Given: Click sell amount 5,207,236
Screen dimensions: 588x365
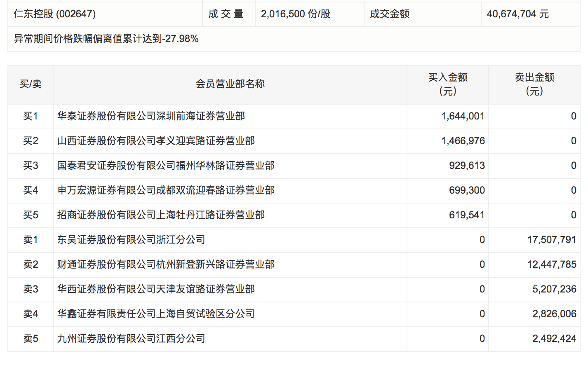Looking at the screenshot, I should click(x=554, y=289).
